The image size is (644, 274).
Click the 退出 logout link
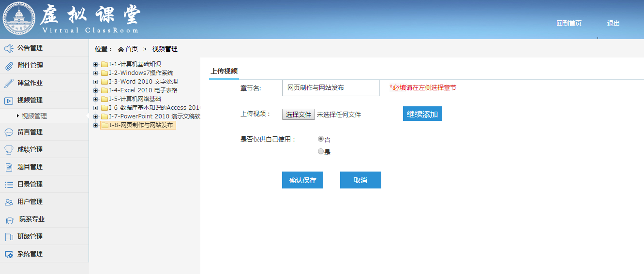[613, 23]
